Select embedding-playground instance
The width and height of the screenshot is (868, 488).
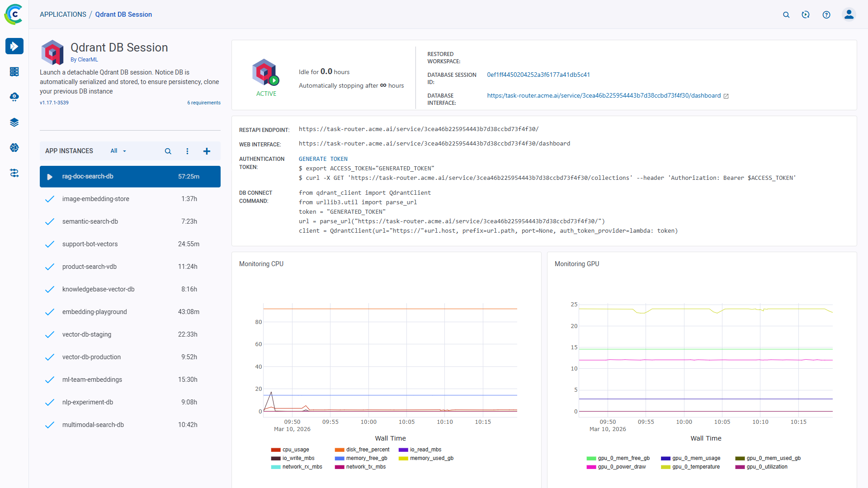[130, 312]
